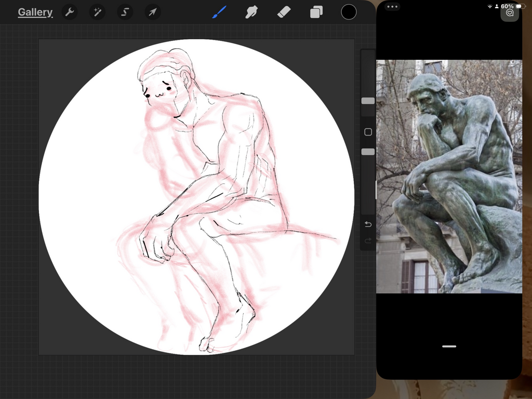Tap the greyed-out redo arrow

point(368,240)
